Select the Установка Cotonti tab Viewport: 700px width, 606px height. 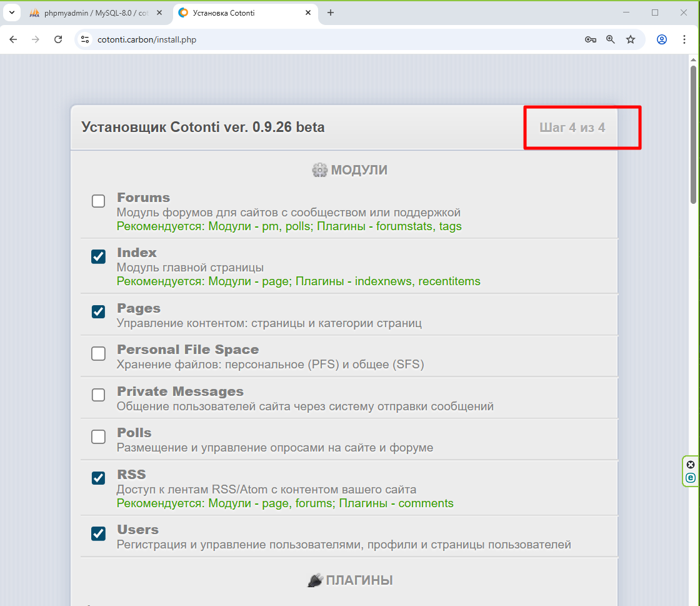click(245, 13)
